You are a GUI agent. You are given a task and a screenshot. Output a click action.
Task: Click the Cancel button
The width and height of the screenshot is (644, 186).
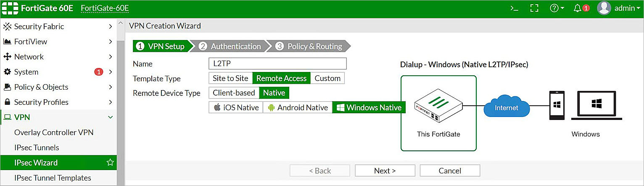[x=450, y=170]
